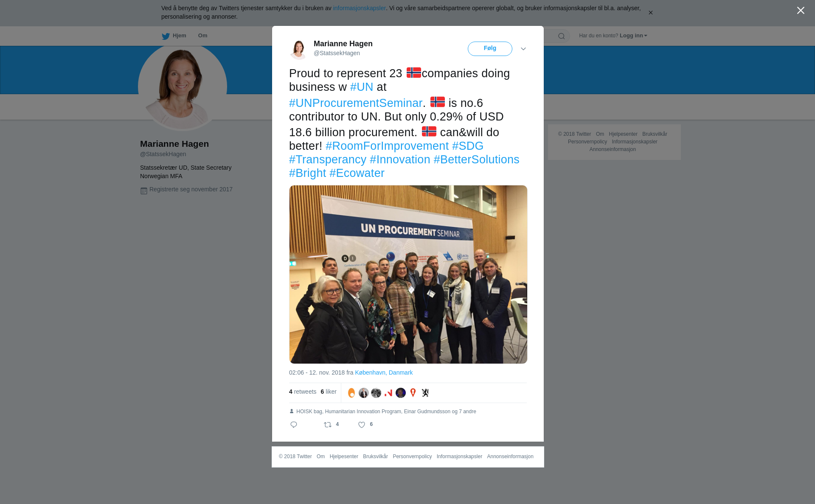Viewport: 815px width, 504px height.
Task: Open the orange avatar in the likes row
Action: click(351, 393)
